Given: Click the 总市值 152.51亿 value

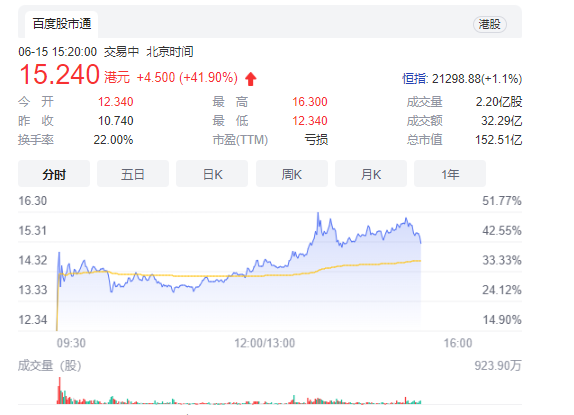Looking at the screenshot, I should 498,140.
